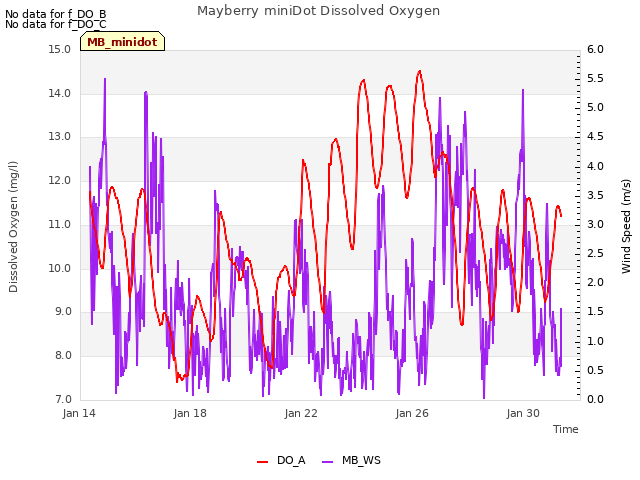Click the tallest purple wind spike near Jan 15
This screenshot has height=480, width=640.
pyautogui.click(x=105, y=79)
